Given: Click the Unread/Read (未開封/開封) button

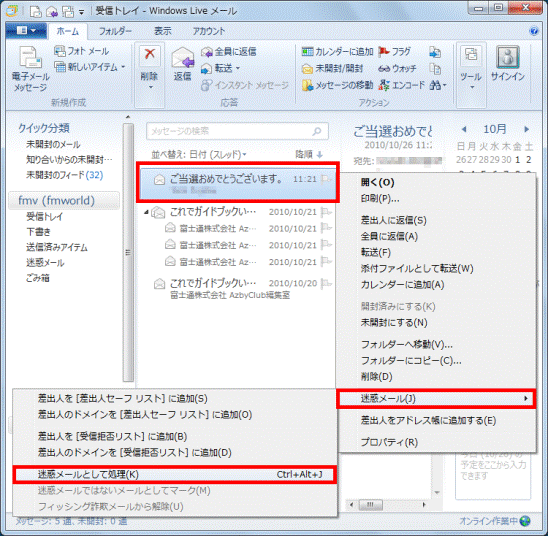Looking at the screenshot, I should [x=332, y=68].
